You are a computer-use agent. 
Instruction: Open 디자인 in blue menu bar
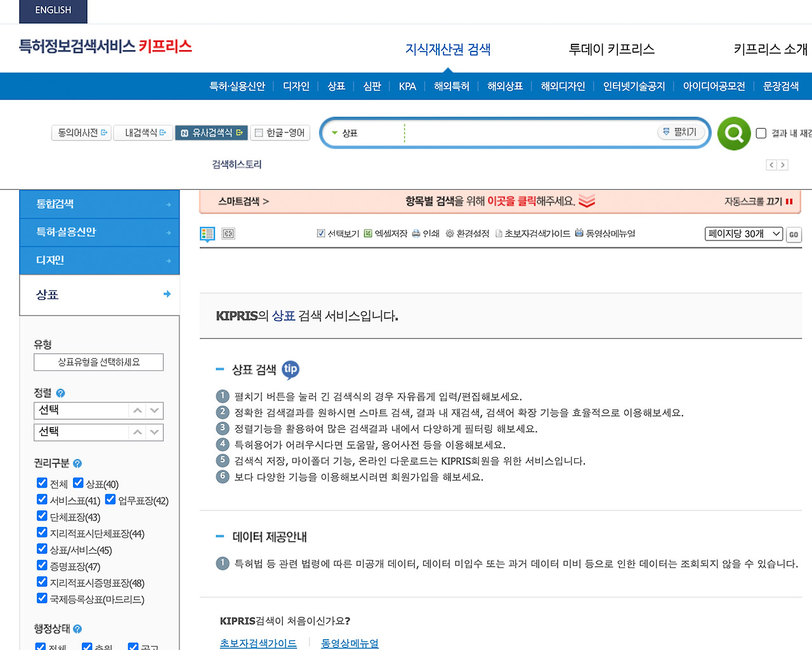[x=296, y=86]
